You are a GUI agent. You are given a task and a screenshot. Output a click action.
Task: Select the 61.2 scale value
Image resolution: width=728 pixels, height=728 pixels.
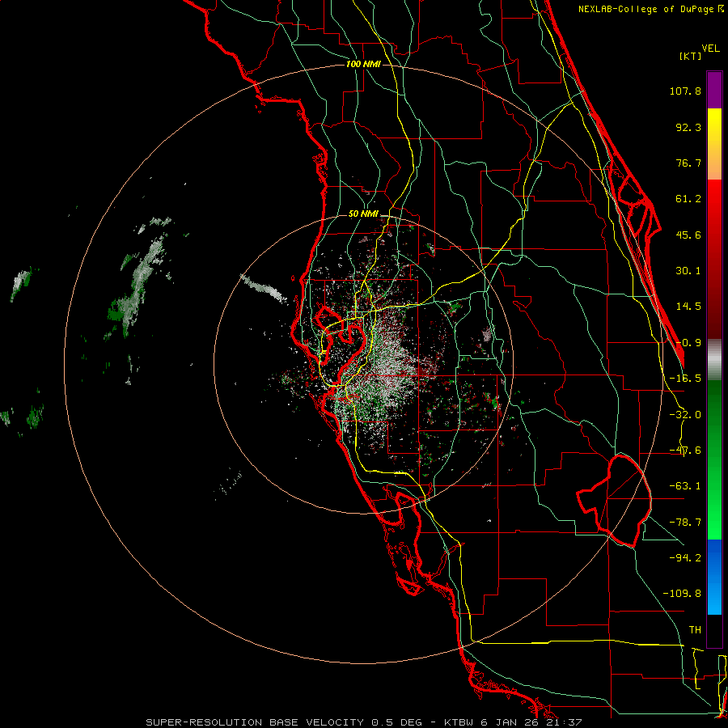click(688, 199)
